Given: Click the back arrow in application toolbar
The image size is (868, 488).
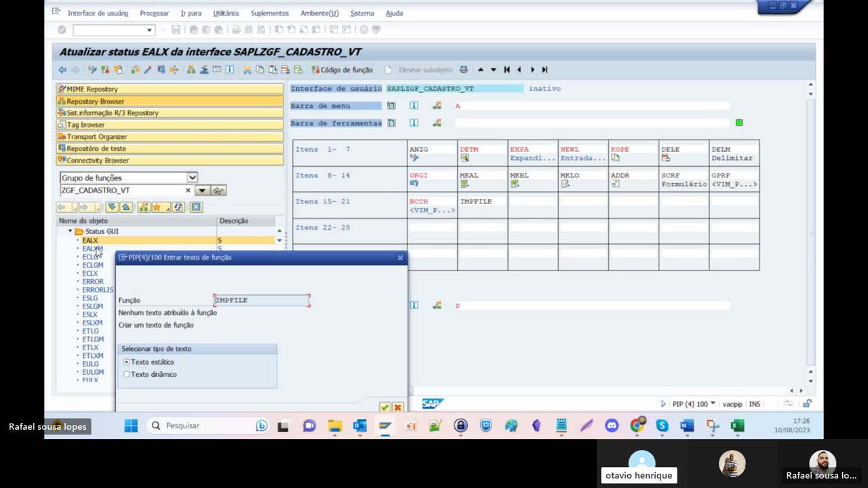Looking at the screenshot, I should click(62, 70).
